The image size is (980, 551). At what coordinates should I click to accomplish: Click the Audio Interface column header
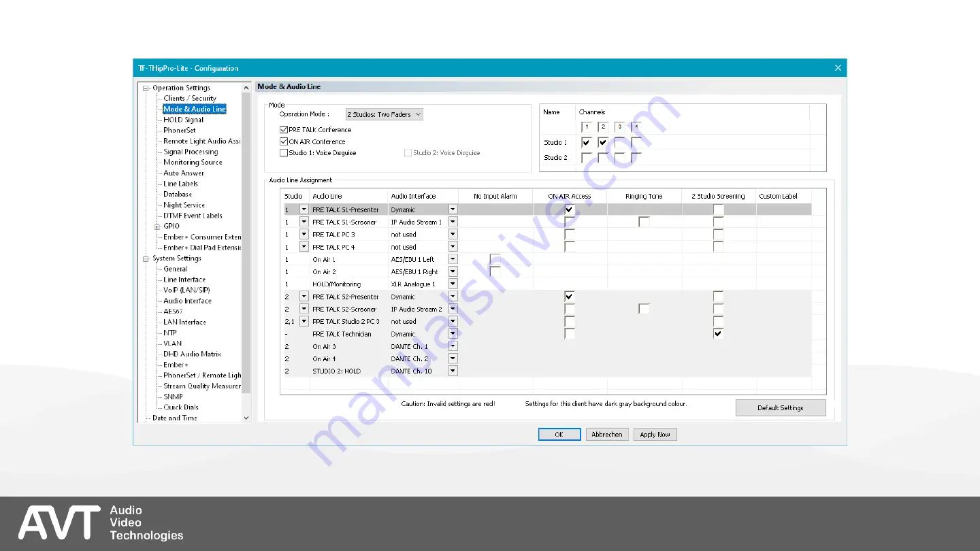(x=423, y=196)
